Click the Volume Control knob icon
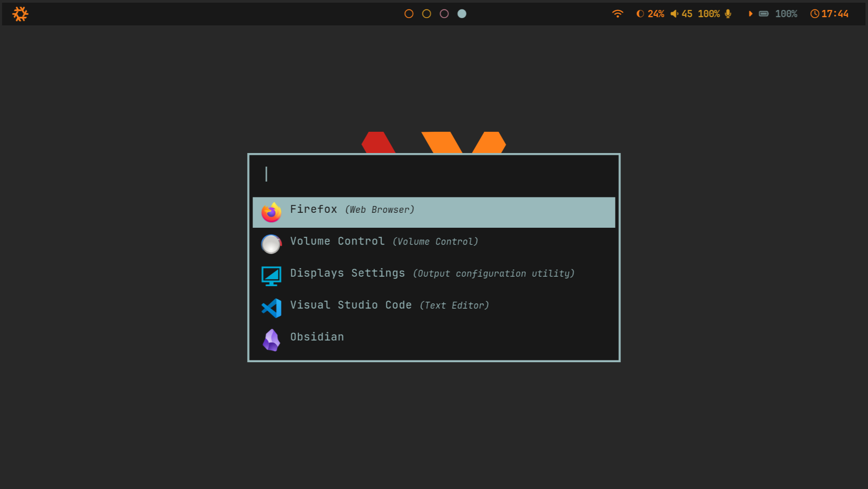868x489 pixels. point(271,244)
